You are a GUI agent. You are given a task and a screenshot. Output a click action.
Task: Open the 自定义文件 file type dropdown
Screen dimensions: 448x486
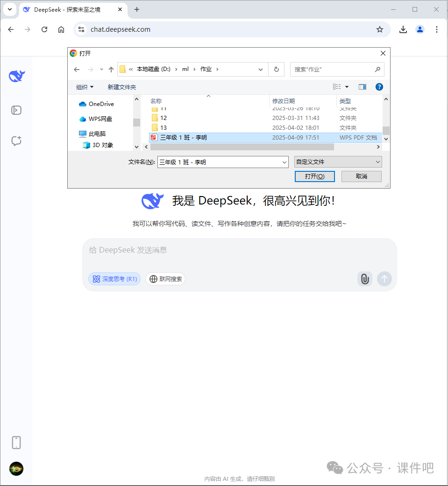(337, 162)
